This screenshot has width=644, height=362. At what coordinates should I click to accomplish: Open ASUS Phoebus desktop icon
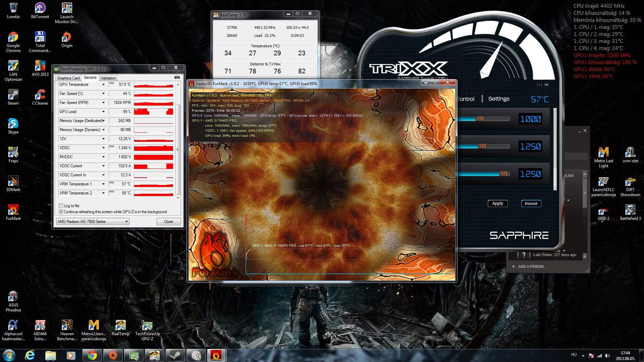point(13,301)
